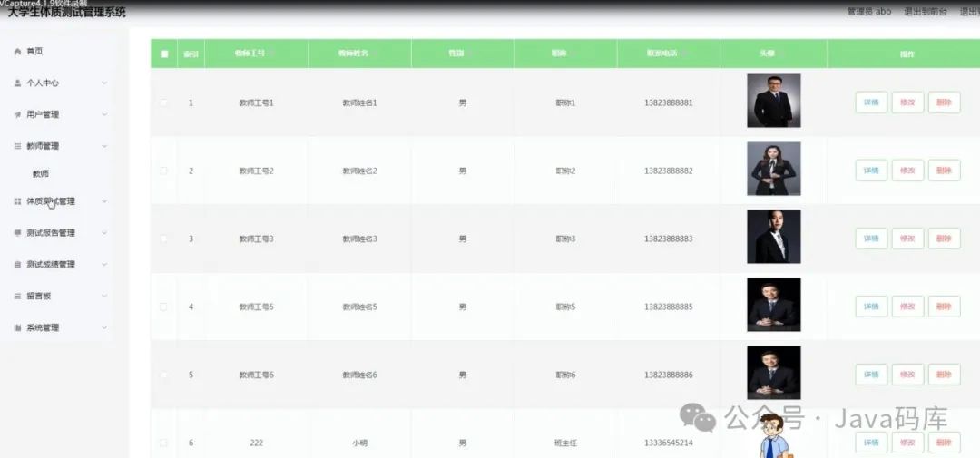Open the 测试报告管理 menu label
The image size is (980, 458).
pos(51,233)
